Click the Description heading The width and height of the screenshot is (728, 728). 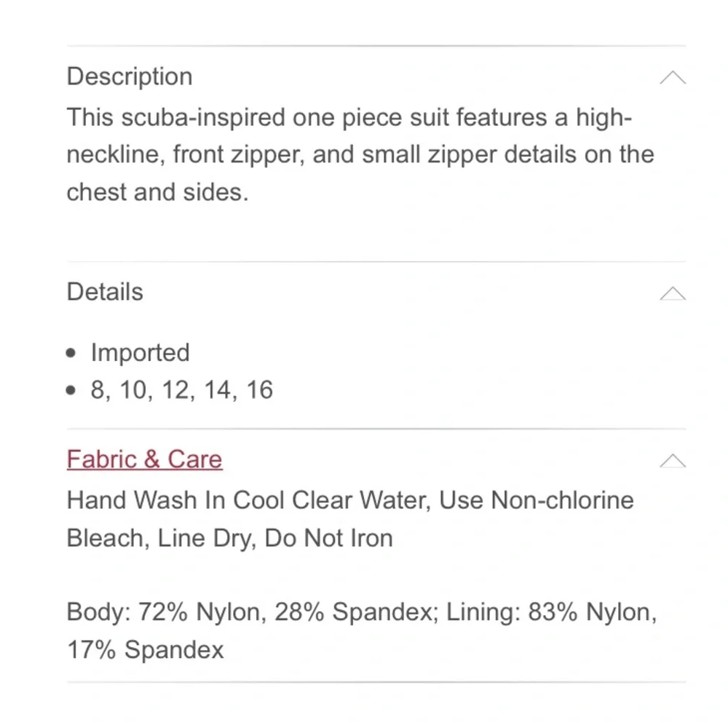click(x=130, y=76)
